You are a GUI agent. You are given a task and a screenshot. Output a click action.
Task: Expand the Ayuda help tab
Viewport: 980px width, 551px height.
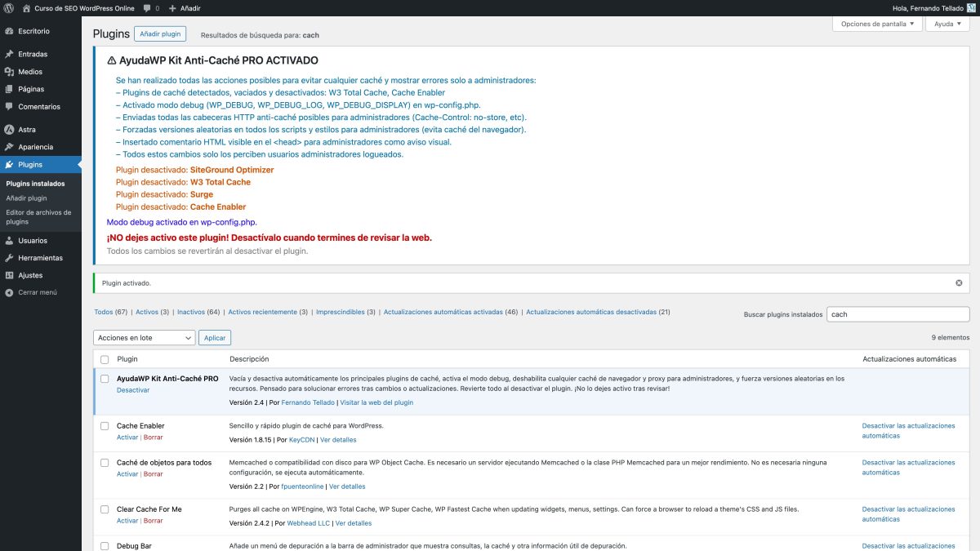pyautogui.click(x=947, y=24)
